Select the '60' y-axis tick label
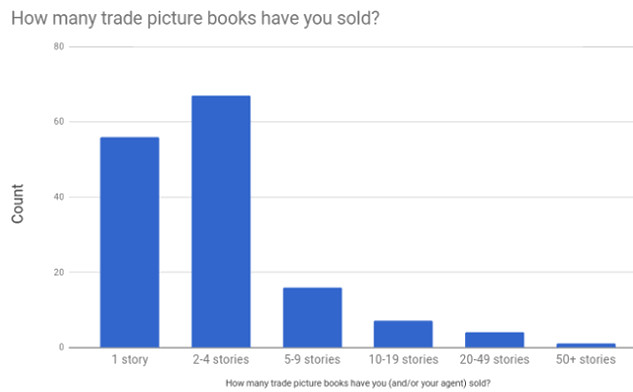Image resolution: width=633 pixels, height=392 pixels. 59,122
